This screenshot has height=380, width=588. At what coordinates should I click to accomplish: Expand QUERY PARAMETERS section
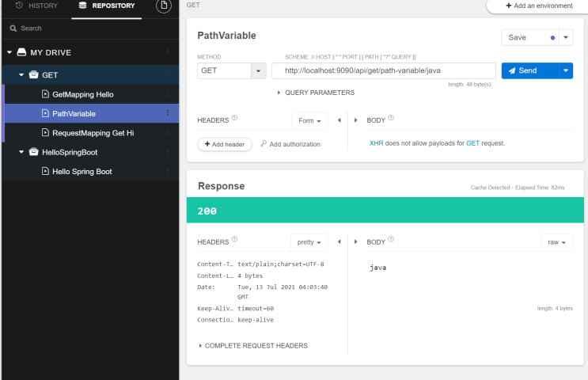316,93
